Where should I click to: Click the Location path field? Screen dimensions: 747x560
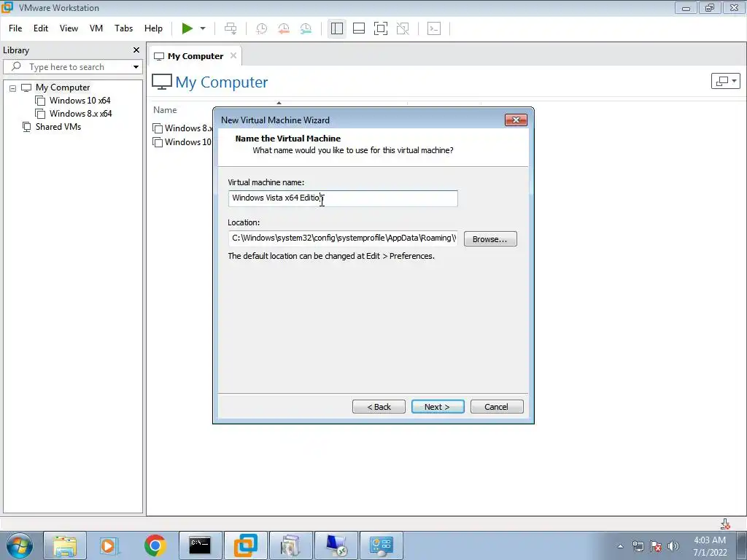tap(343, 238)
